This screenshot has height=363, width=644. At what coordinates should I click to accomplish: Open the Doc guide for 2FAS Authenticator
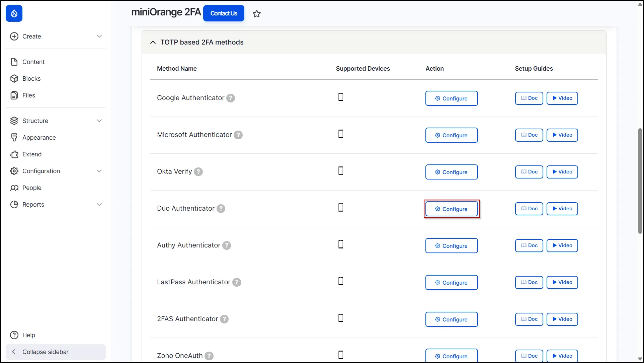(x=529, y=319)
